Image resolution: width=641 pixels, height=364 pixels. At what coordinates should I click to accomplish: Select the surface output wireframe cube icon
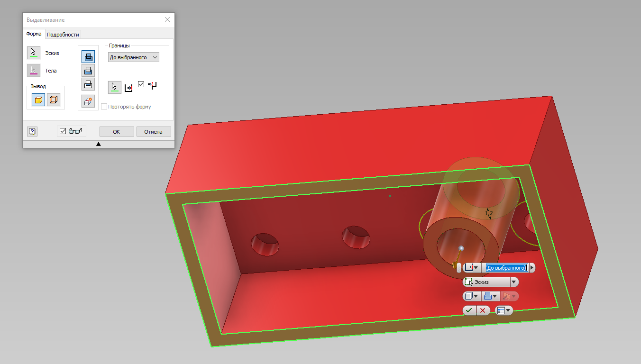coord(54,100)
